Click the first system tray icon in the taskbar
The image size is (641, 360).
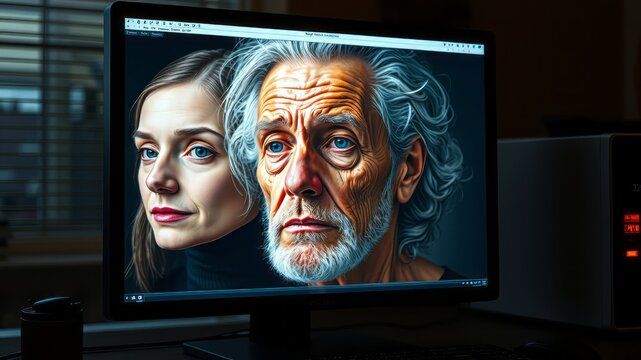[463, 283]
